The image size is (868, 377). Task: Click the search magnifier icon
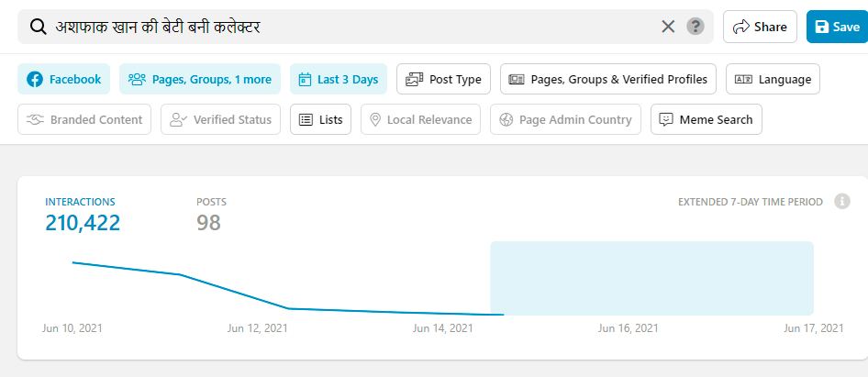click(39, 27)
